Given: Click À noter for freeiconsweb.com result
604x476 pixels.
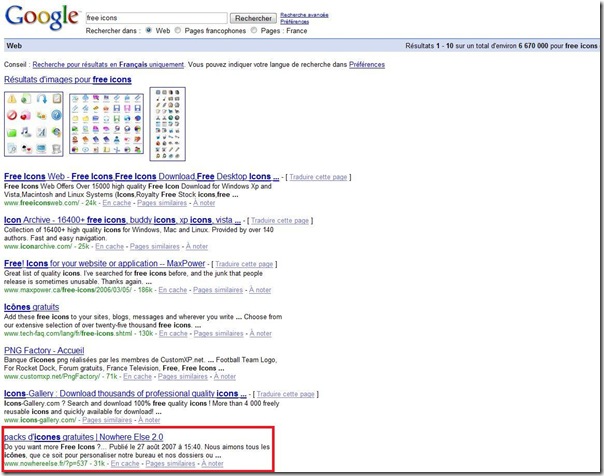Looking at the screenshot, I should 204,203.
